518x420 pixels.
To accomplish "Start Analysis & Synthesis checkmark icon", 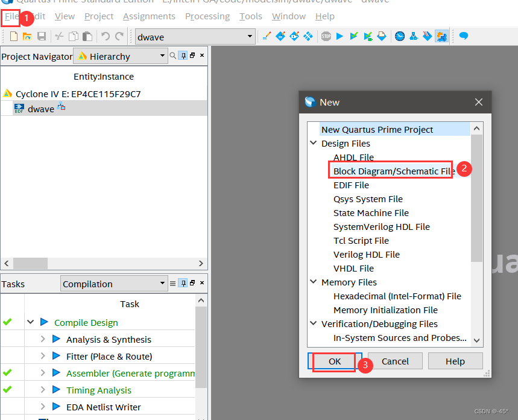I will 354,36.
